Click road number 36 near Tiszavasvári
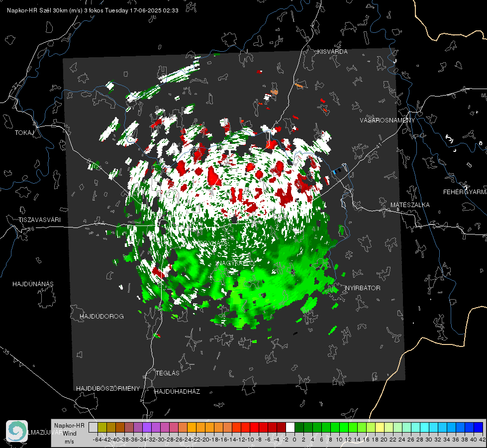 point(31,229)
